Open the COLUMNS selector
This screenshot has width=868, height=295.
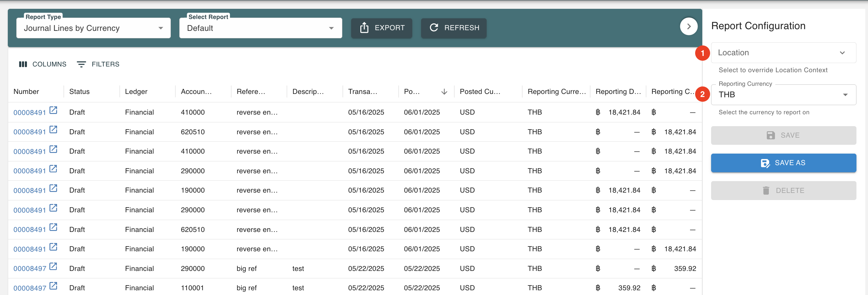pyautogui.click(x=42, y=64)
